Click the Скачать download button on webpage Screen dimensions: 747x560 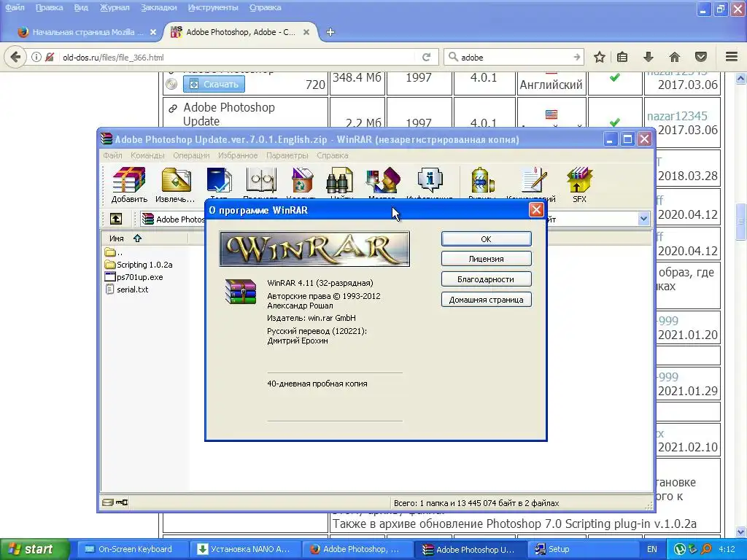point(214,85)
